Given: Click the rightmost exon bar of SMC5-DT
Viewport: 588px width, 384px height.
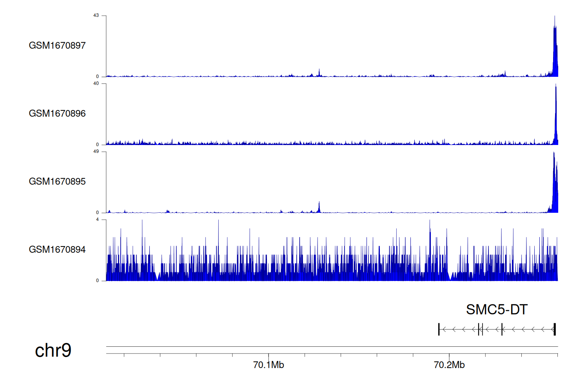Looking at the screenshot, I should (x=554, y=330).
